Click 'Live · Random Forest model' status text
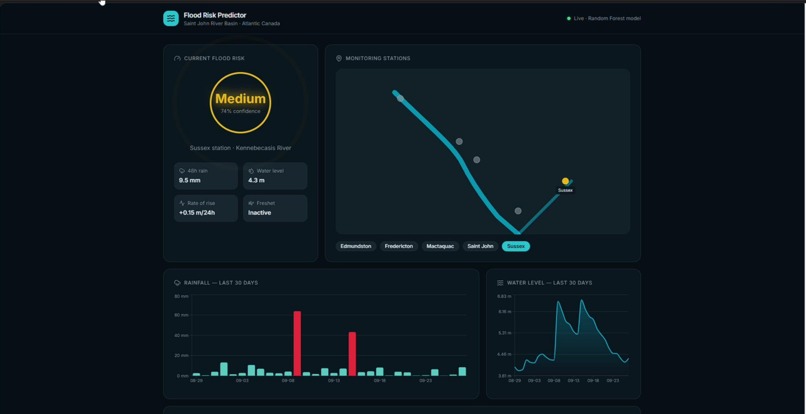806x414 pixels. pyautogui.click(x=607, y=19)
